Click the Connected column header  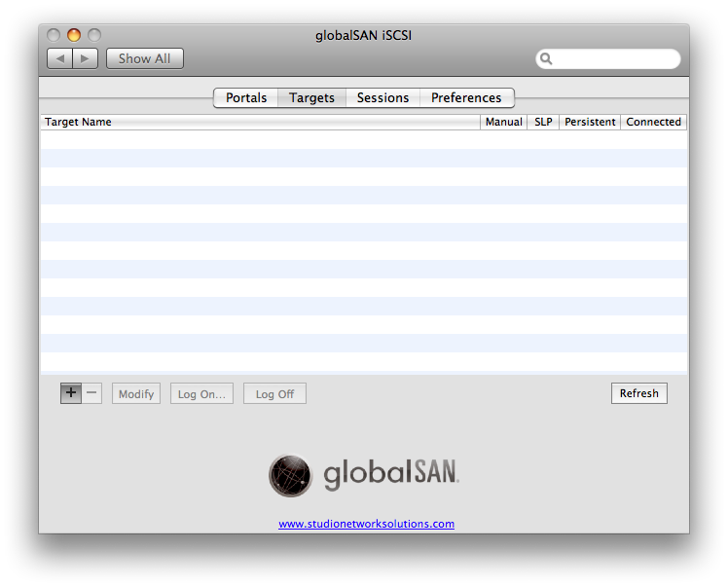[x=654, y=122]
